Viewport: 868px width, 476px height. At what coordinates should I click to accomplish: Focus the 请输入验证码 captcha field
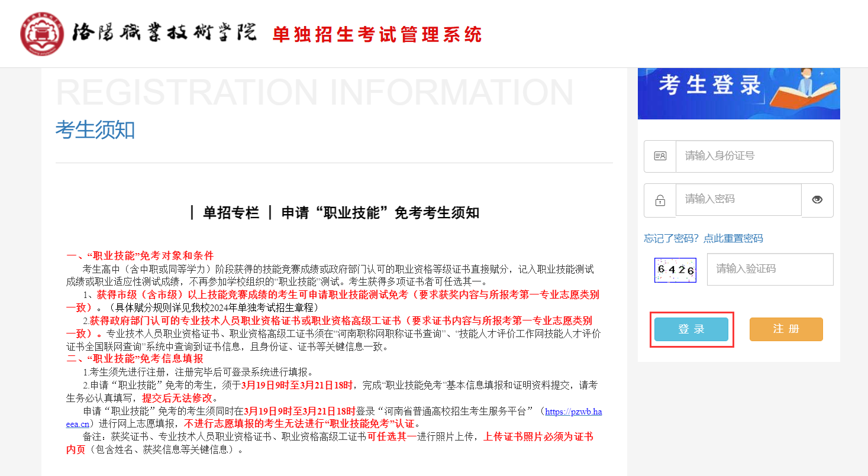[x=769, y=269]
